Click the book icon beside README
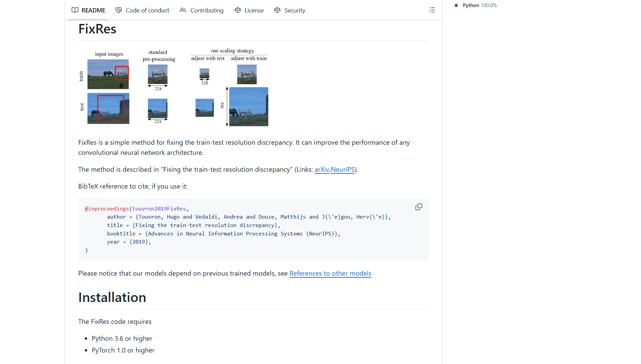The image size is (641, 364). (x=75, y=10)
